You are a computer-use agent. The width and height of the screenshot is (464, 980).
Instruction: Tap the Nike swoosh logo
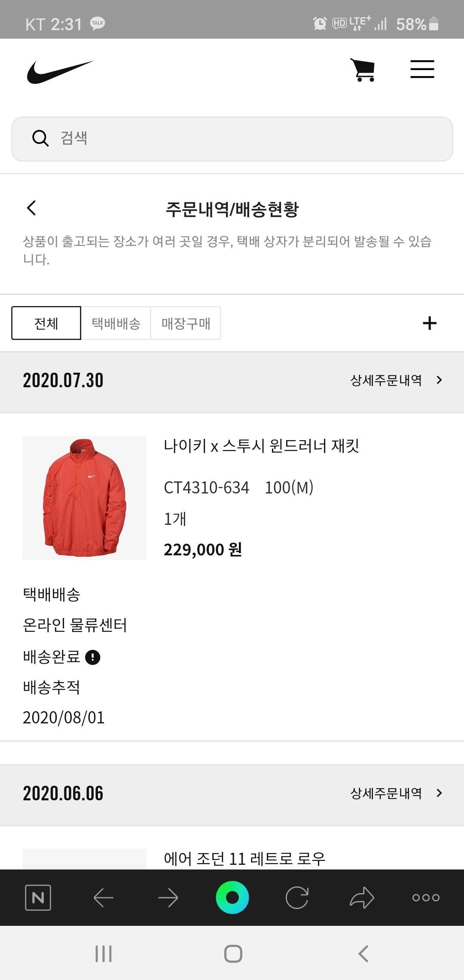(60, 72)
